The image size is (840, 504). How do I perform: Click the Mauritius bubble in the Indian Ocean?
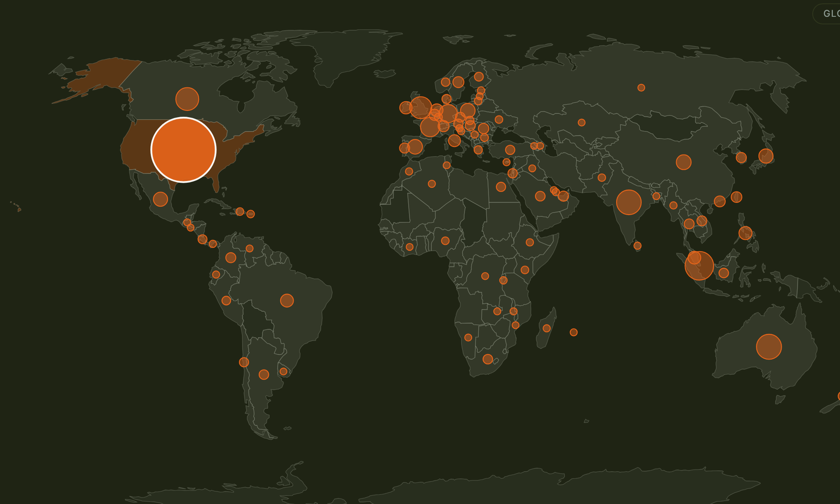(574, 332)
